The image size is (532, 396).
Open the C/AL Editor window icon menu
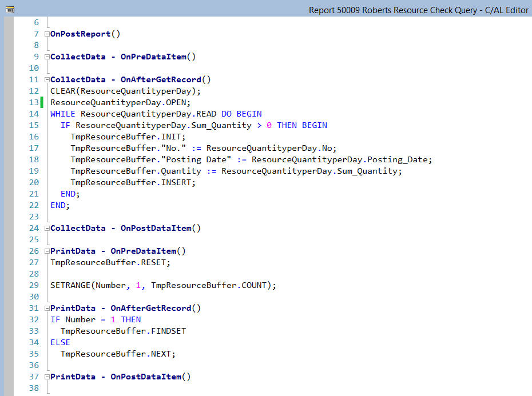coord(10,10)
